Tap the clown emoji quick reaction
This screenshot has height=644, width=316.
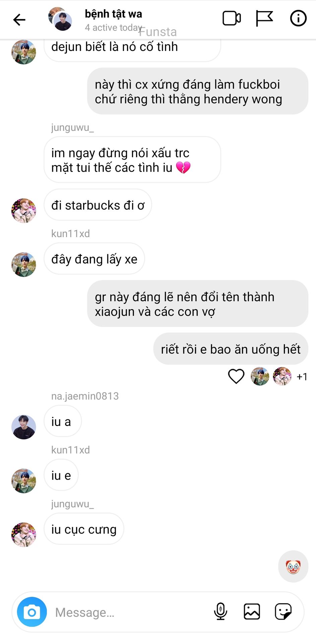coord(293,567)
